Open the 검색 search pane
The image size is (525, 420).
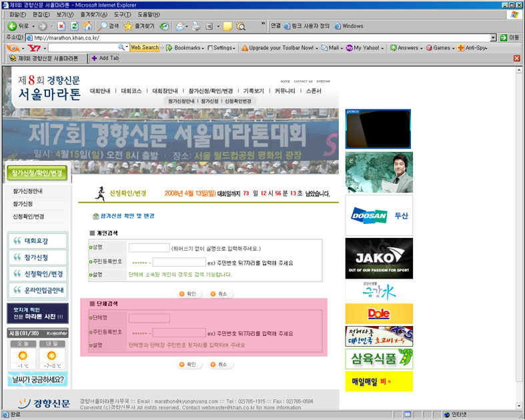click(x=109, y=26)
